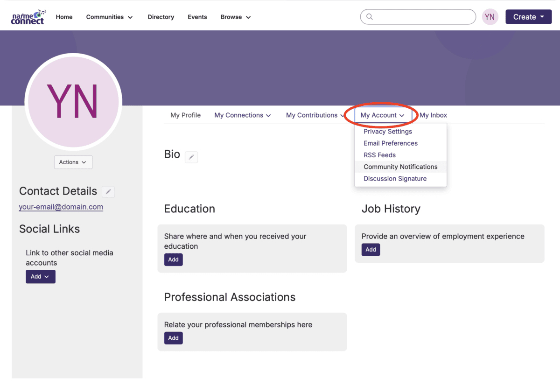Select Community Notifications from the dropdown
Screen dimensions: 560x392
[400, 167]
